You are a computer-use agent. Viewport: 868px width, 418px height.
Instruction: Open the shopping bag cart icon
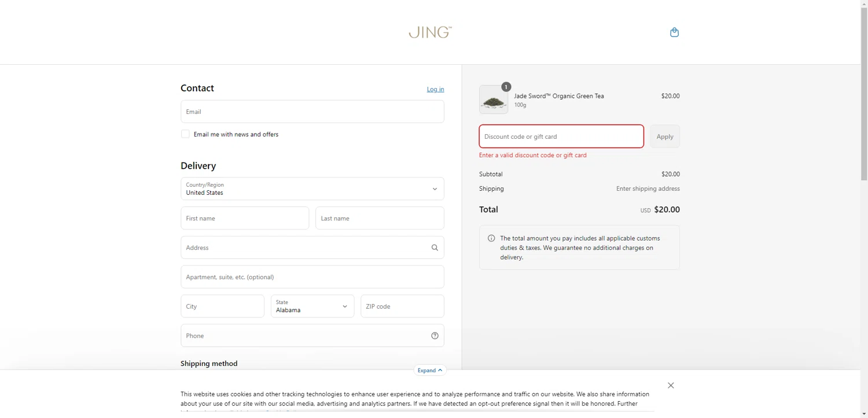[674, 32]
